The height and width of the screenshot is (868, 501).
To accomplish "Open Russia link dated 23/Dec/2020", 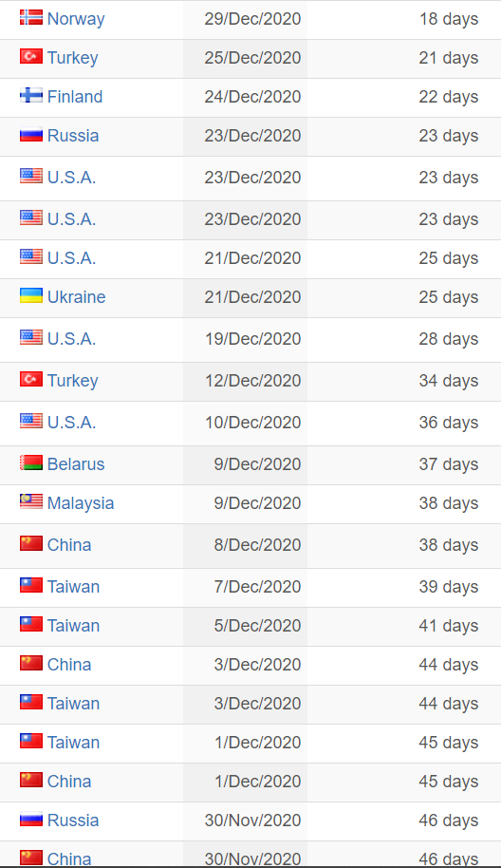I will click(x=73, y=136).
